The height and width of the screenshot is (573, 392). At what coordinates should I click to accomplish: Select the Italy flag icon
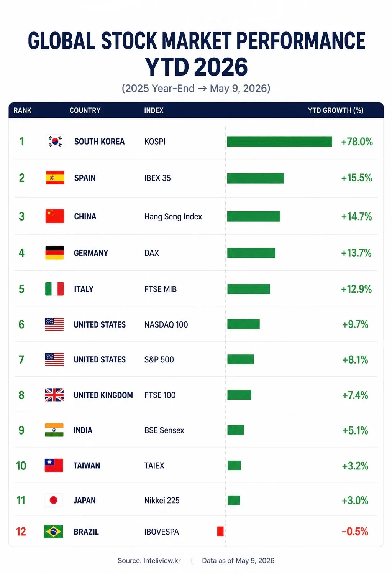(x=54, y=289)
